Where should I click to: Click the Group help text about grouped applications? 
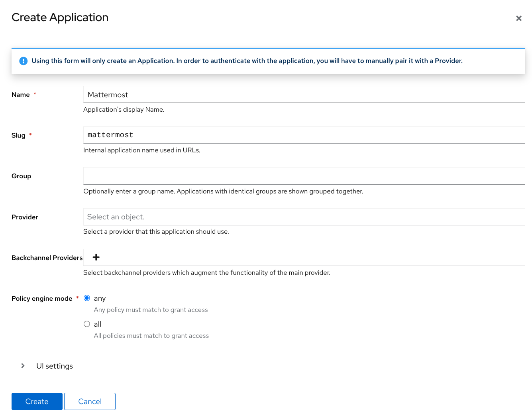(223, 191)
